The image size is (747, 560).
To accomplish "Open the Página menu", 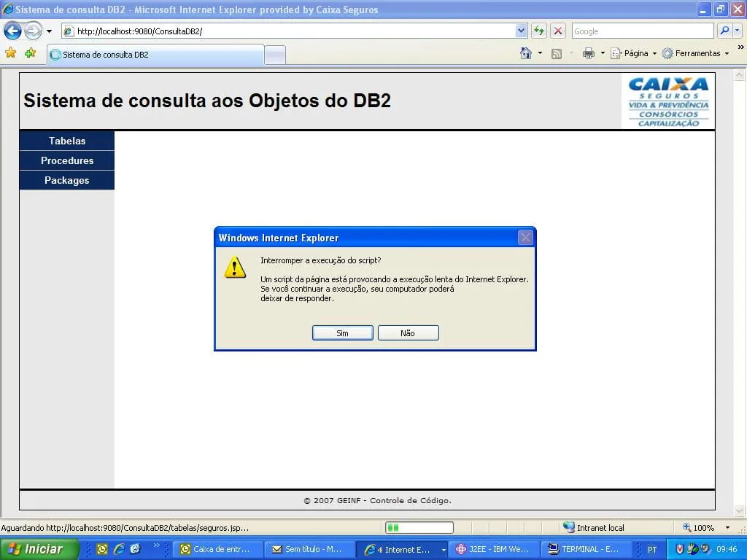I will coord(634,53).
